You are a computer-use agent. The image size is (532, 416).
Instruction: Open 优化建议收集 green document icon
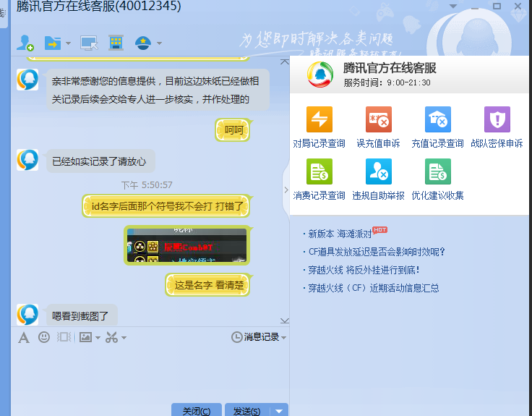[438, 171]
